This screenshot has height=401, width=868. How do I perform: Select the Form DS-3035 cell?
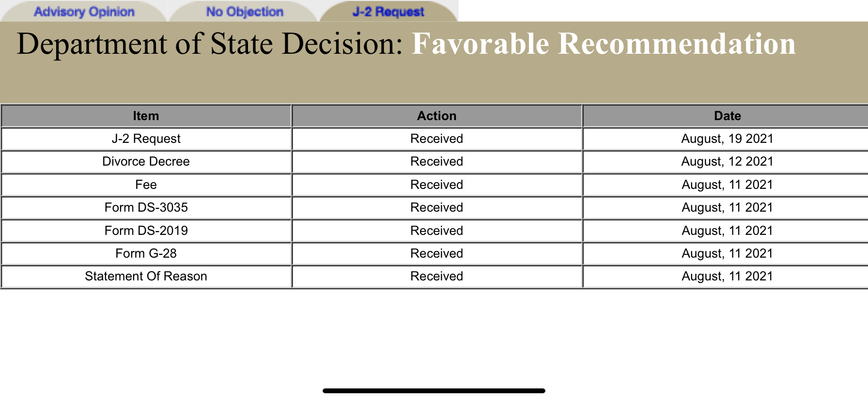click(146, 207)
